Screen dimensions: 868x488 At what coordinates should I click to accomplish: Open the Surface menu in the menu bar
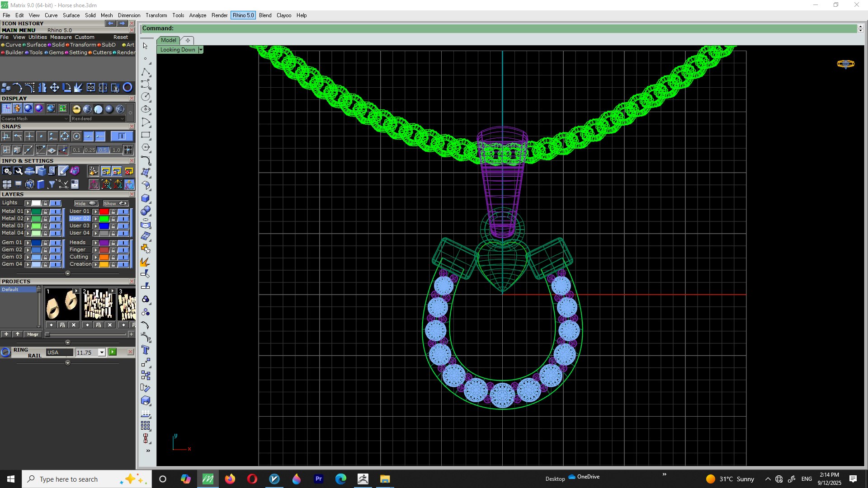pos(71,15)
